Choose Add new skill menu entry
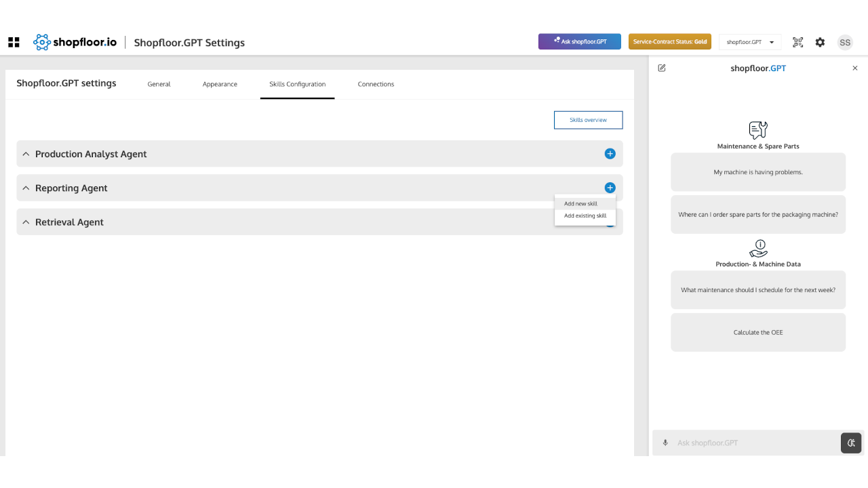The image size is (868, 488). coord(585,203)
